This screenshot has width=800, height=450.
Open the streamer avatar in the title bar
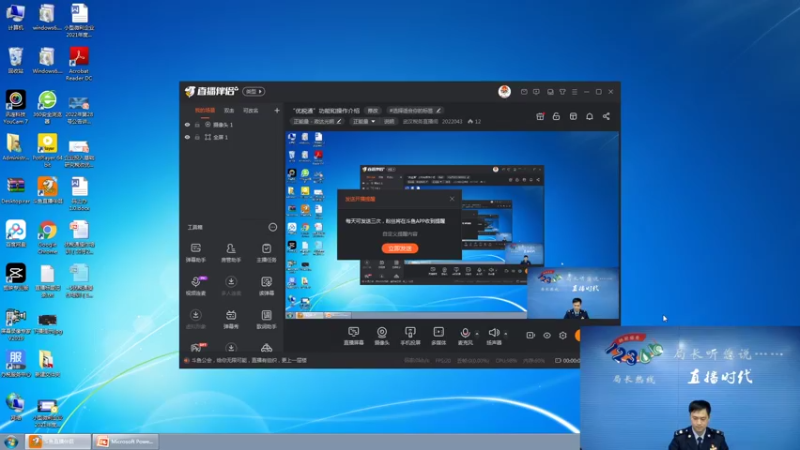[x=504, y=91]
